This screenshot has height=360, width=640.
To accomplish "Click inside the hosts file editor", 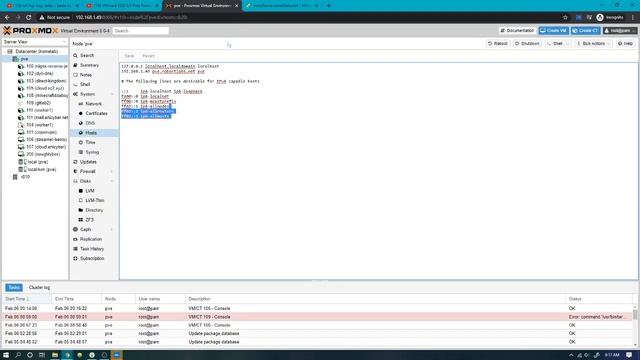I will (378, 171).
